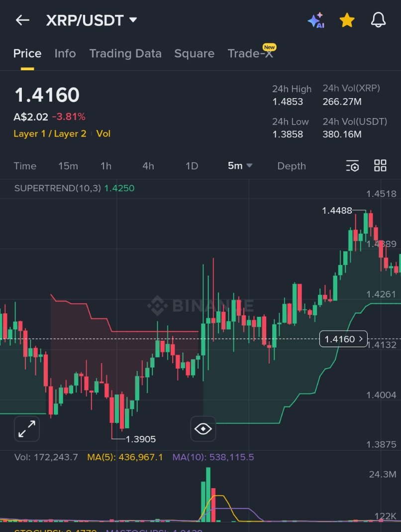Open the AI assistant sparkle icon

coord(316,20)
